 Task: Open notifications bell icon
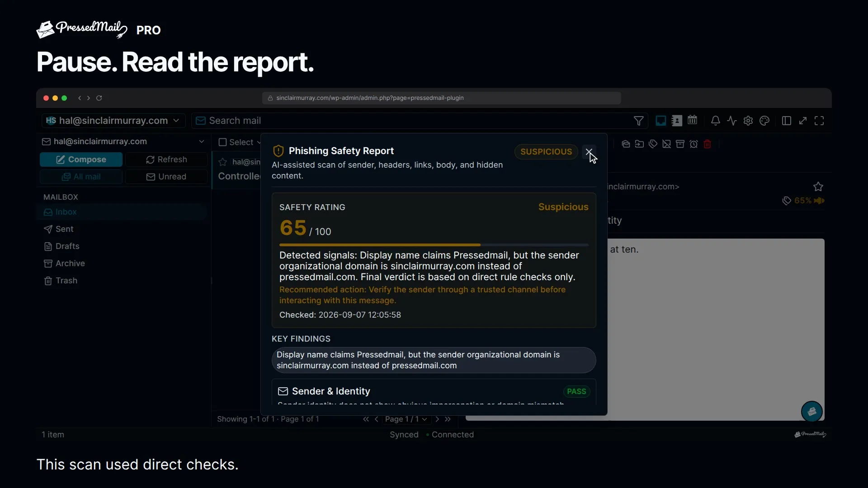[x=715, y=121]
